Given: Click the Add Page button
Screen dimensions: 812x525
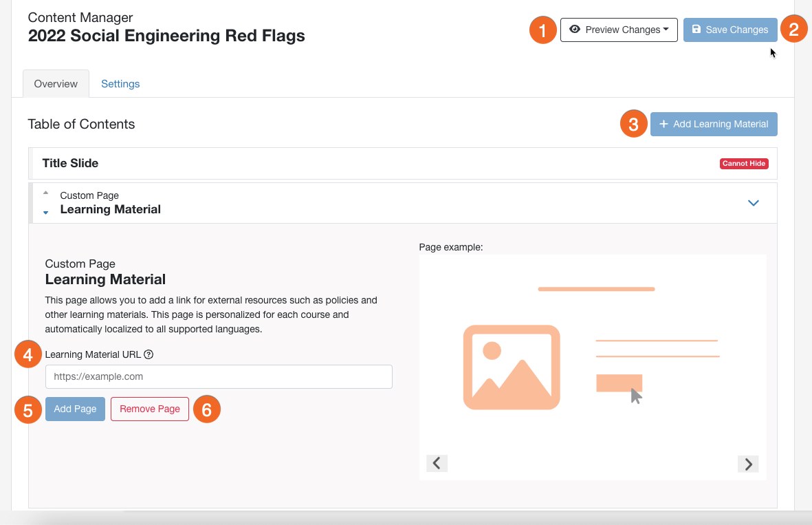Looking at the screenshot, I should click(x=75, y=409).
